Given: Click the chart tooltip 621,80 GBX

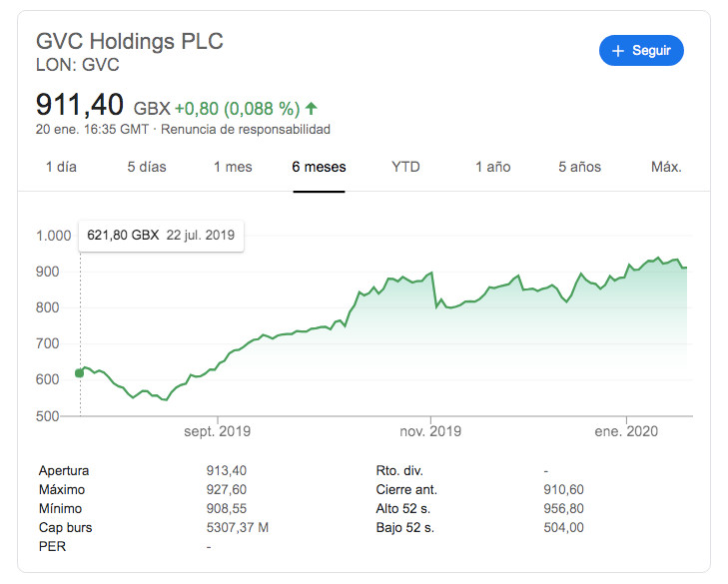Looking at the screenshot, I should point(161,236).
